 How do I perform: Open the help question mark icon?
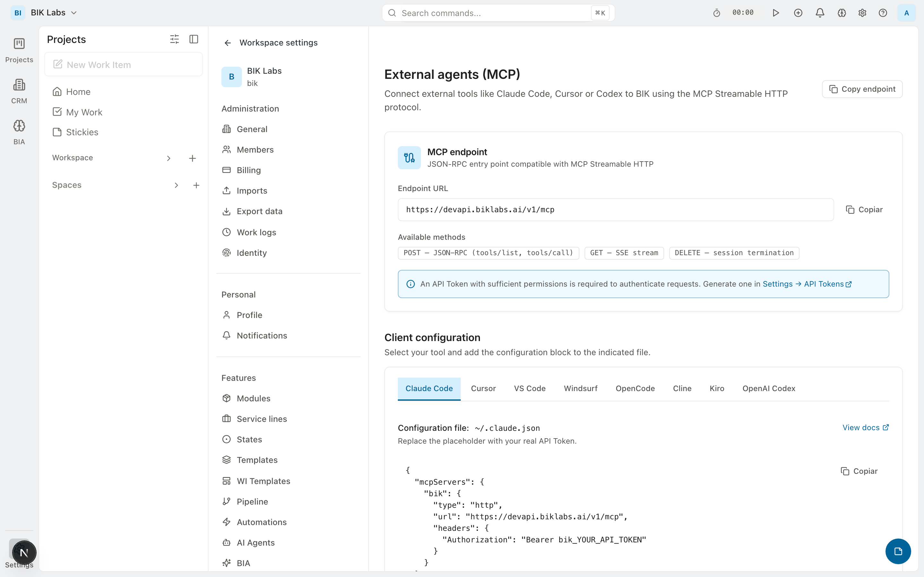pyautogui.click(x=883, y=13)
